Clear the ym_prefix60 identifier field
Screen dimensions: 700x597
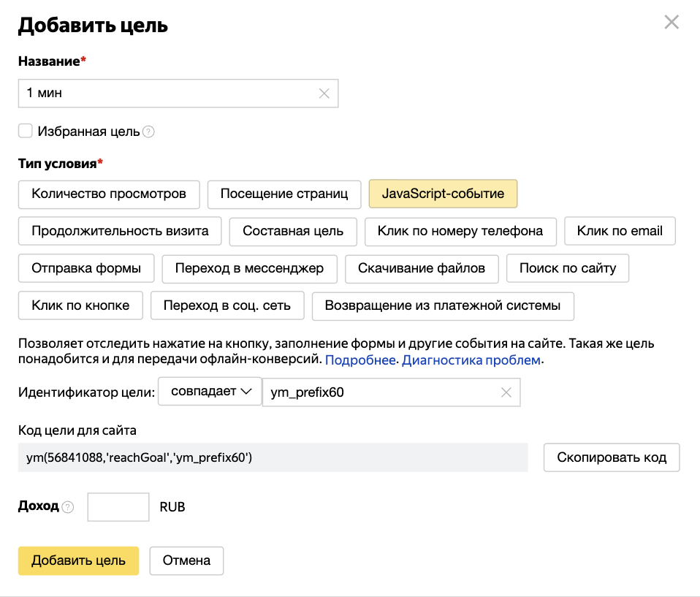pos(506,392)
